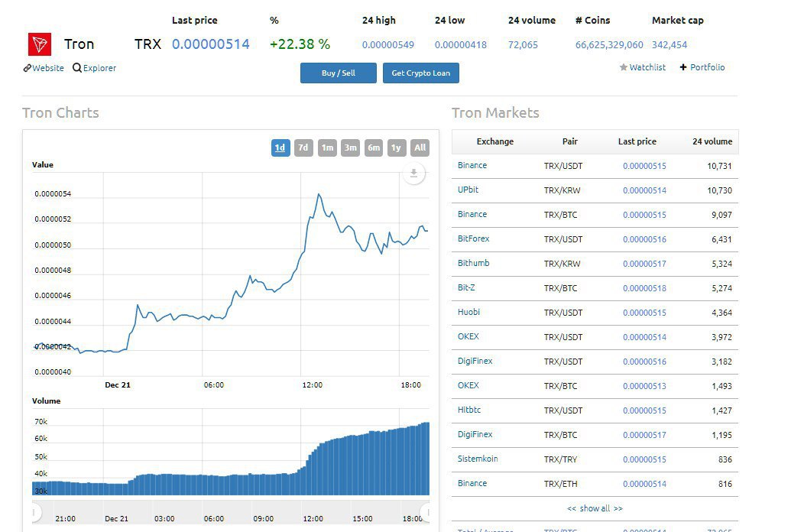Click the chart download icon
The width and height of the screenshot is (791, 532).
413,174
